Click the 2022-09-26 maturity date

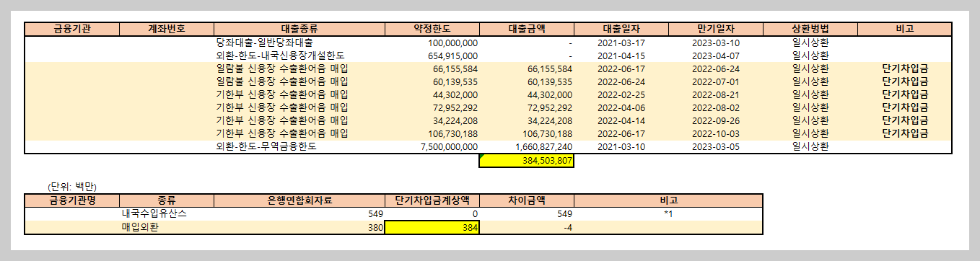(x=716, y=120)
